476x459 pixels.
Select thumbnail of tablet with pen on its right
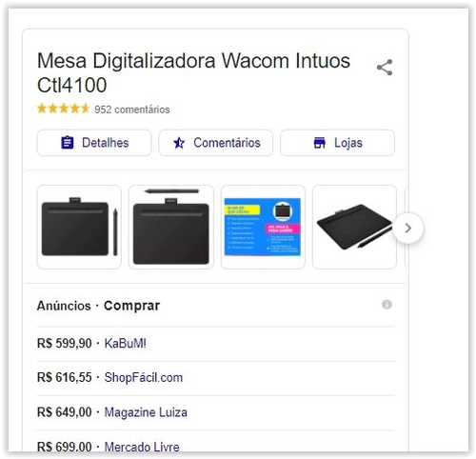coord(79,227)
